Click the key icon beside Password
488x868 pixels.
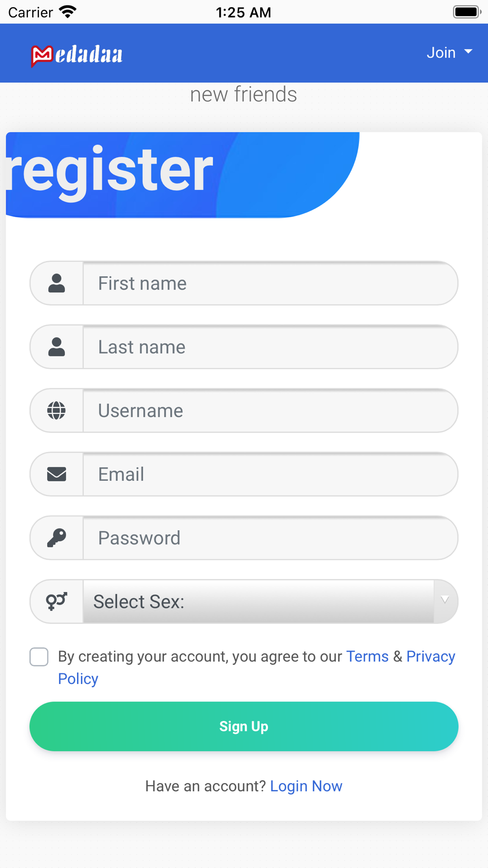coord(57,537)
